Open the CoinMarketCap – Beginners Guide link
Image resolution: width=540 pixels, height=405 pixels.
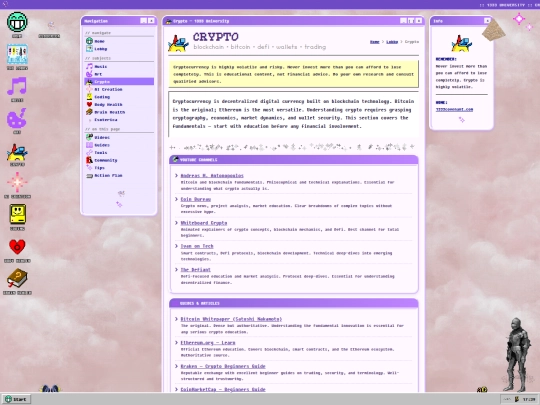[x=223, y=390]
